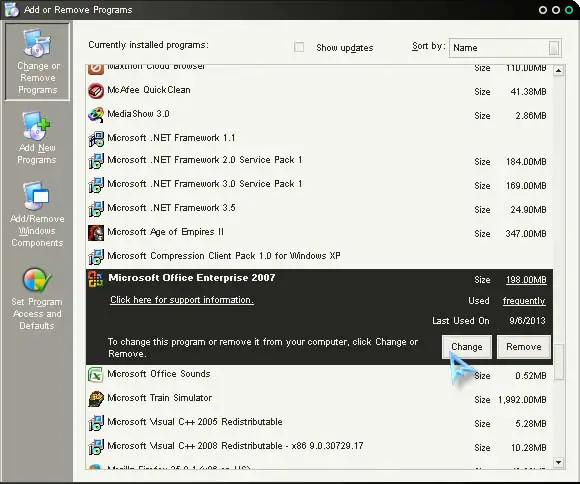Select Microsoft Age of Empires II entry
The width and height of the screenshot is (580, 484).
(319, 233)
